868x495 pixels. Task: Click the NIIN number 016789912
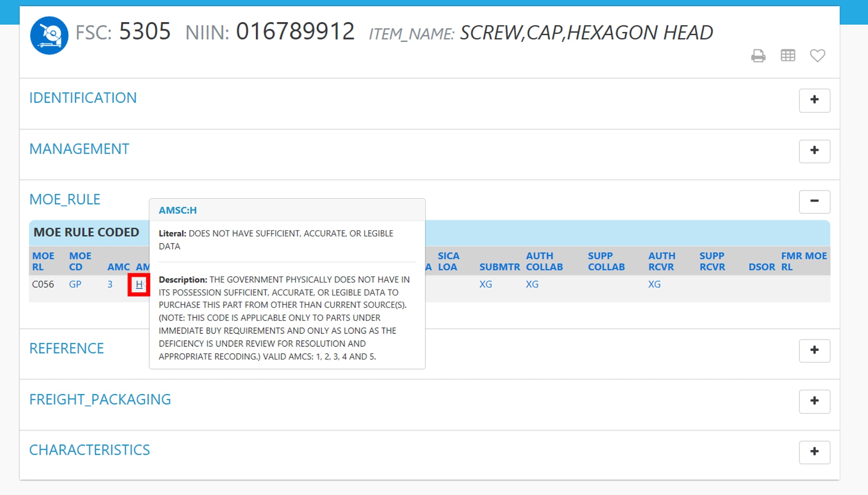(x=295, y=32)
